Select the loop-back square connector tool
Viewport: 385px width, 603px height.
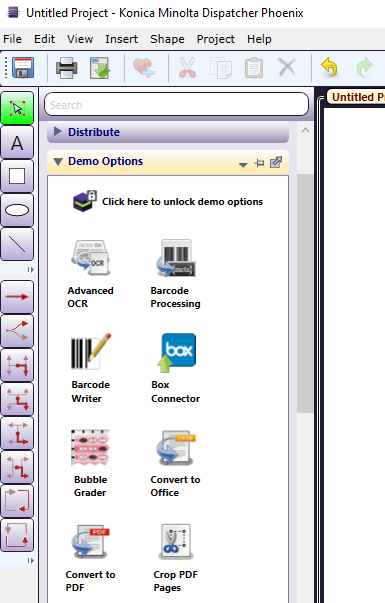click(17, 501)
